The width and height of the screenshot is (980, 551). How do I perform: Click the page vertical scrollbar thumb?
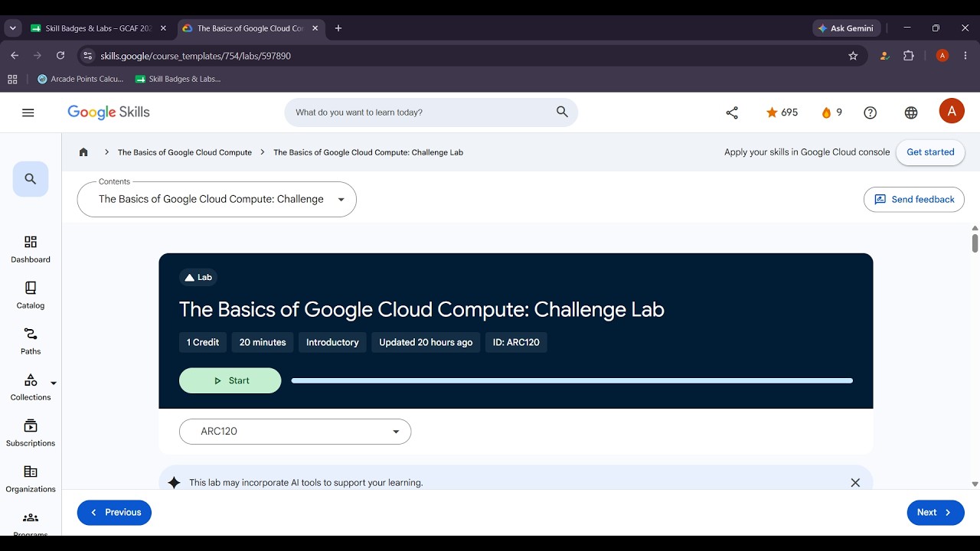coord(975,243)
